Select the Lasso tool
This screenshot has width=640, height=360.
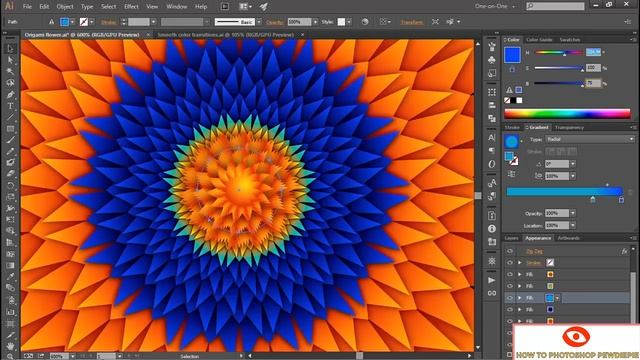10,83
